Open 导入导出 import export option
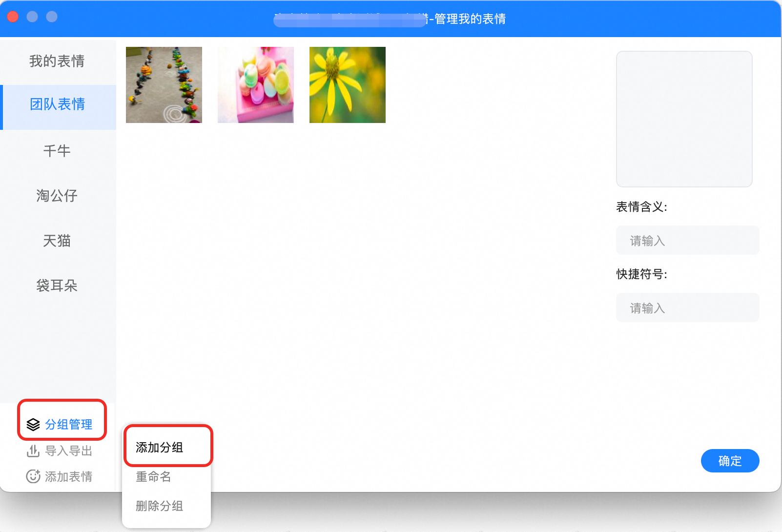The image size is (782, 532). tap(60, 450)
